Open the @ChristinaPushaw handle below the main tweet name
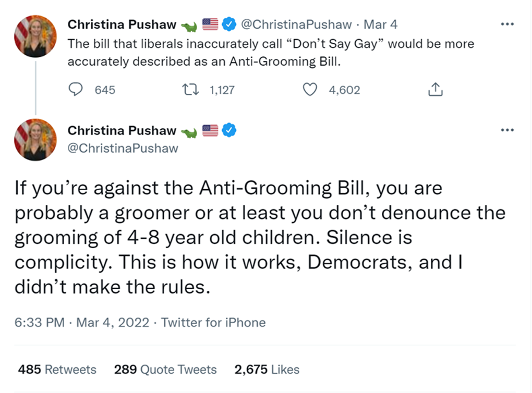Image resolution: width=532 pixels, height=393 pixels. (x=123, y=149)
